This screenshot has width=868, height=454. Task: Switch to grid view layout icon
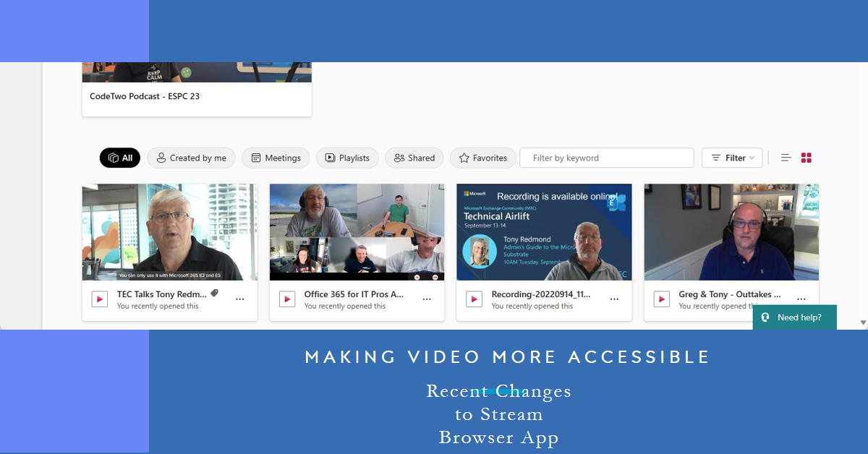pyautogui.click(x=807, y=158)
